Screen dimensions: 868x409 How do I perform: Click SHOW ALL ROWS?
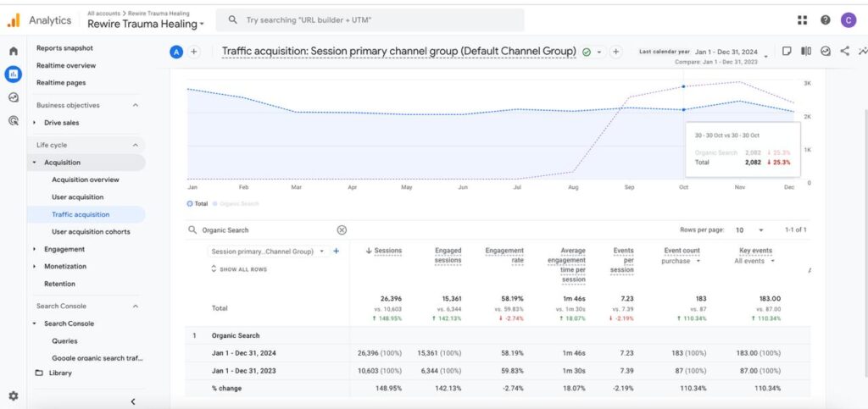[x=238, y=269]
